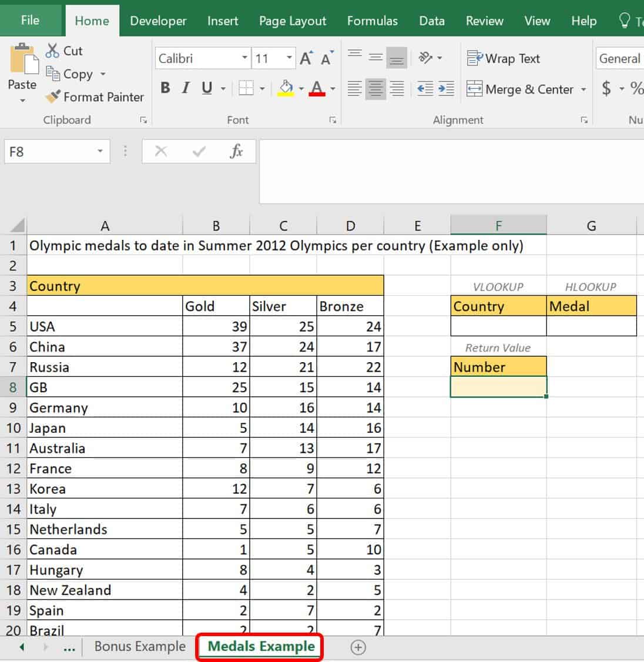Middle align cell contents
Image resolution: width=644 pixels, height=662 pixels.
pos(375,58)
